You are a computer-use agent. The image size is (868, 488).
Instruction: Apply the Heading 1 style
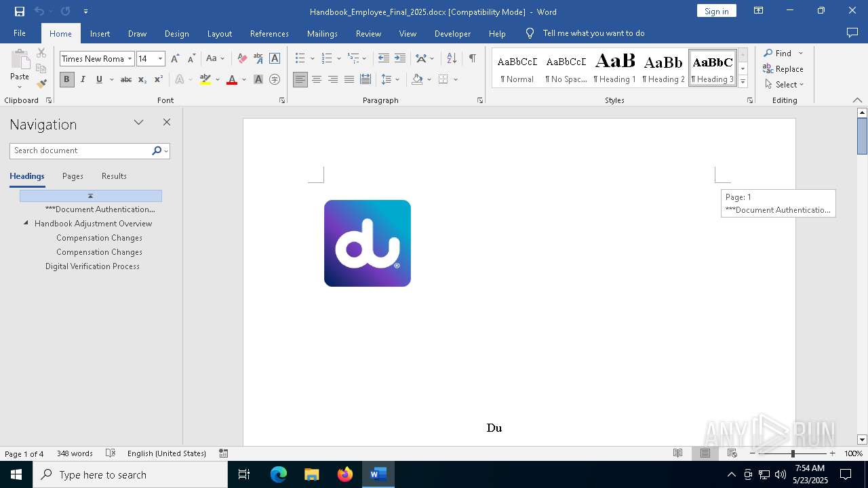pyautogui.click(x=614, y=68)
